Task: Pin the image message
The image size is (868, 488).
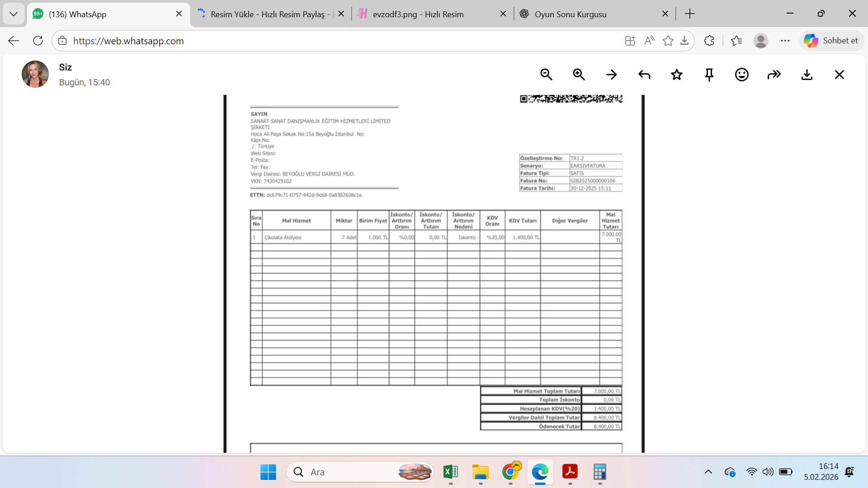Action: (709, 75)
